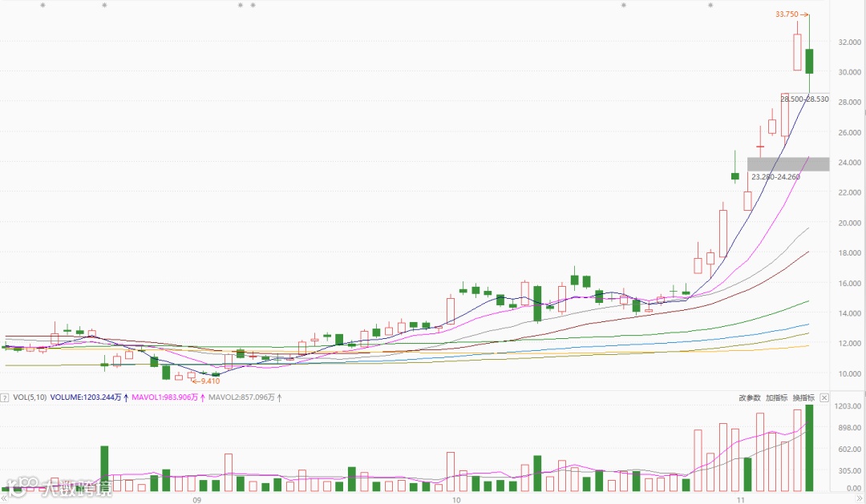Click the 9.410 low price label
866x504 pixels.
[x=210, y=381]
